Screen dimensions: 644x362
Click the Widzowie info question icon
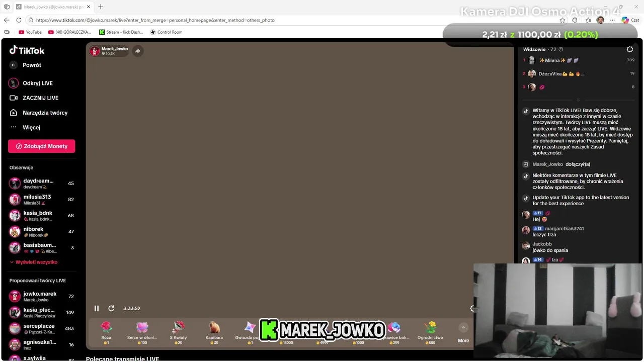[x=561, y=49]
